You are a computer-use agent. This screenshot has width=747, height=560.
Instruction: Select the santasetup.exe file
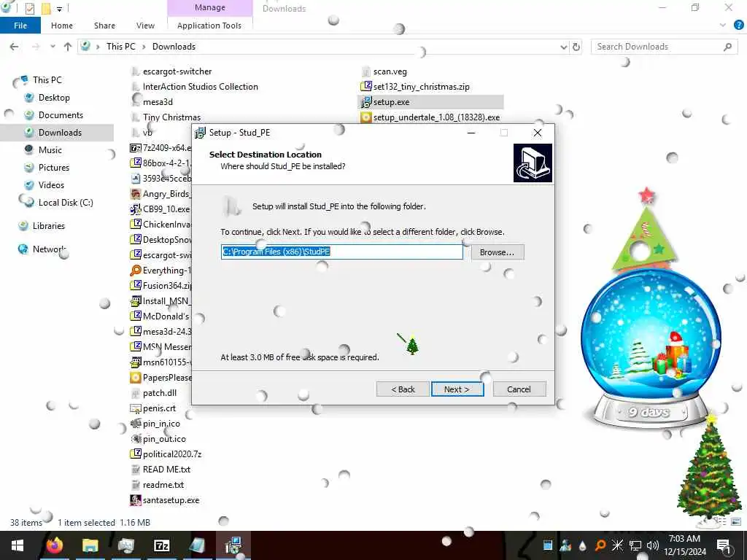click(x=171, y=500)
